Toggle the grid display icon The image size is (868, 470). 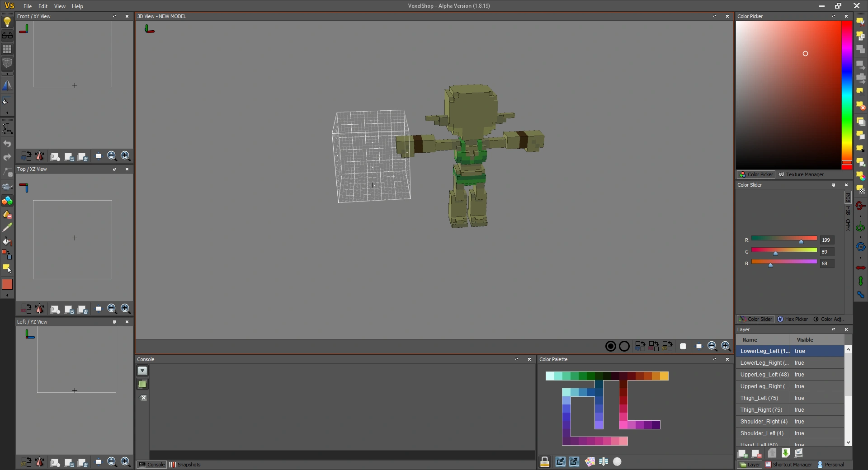coord(7,49)
